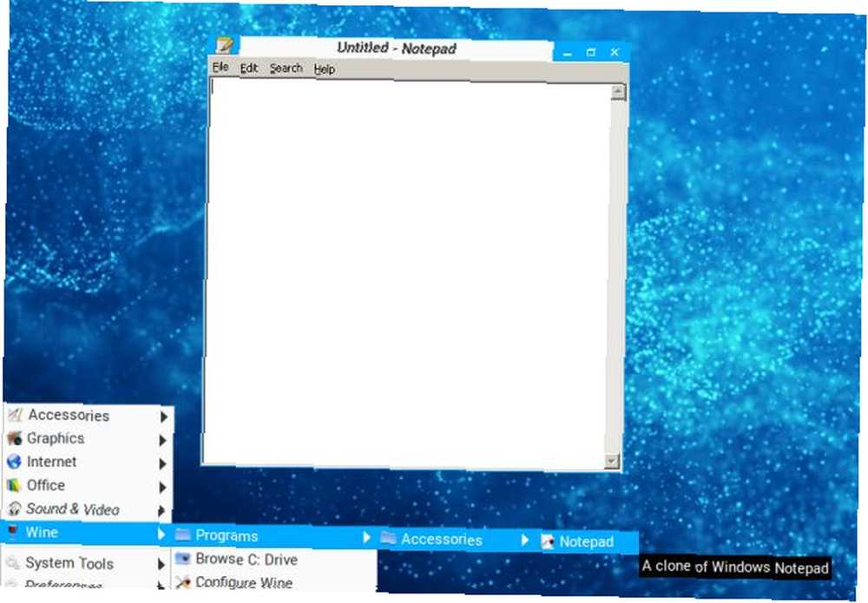The height and width of the screenshot is (603, 868).
Task: Open the Graphics menu category
Action: tap(89, 439)
